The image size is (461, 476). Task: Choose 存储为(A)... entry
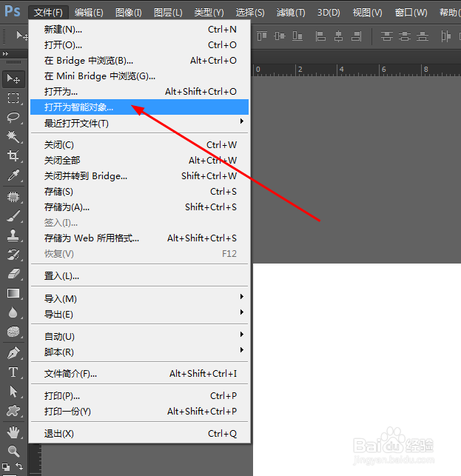(x=140, y=207)
